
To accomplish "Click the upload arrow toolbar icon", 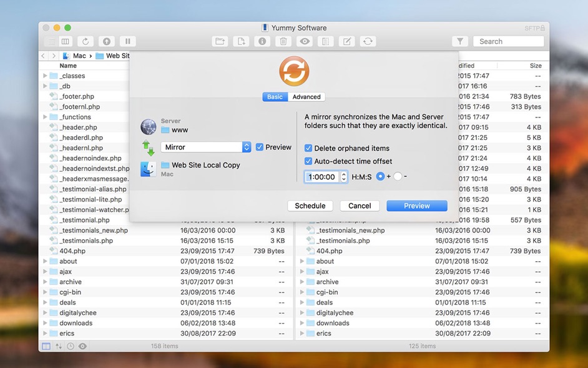I will click(107, 41).
